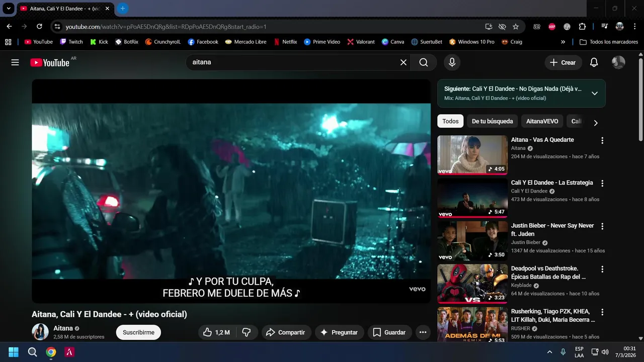Open the Netflix bookmark
This screenshot has height=362, width=644.
(285, 42)
